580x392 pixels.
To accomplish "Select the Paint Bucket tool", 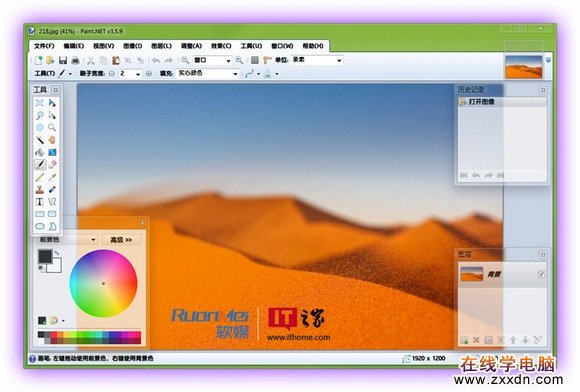I will [40, 152].
